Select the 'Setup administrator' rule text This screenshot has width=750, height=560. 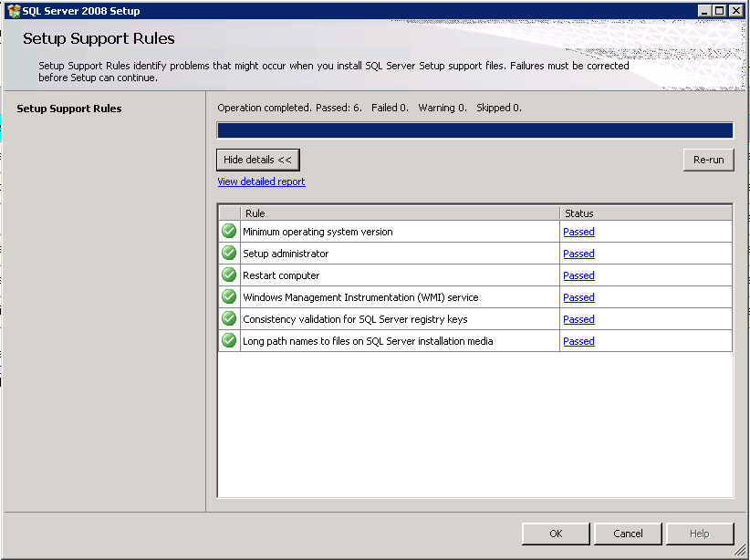point(286,254)
